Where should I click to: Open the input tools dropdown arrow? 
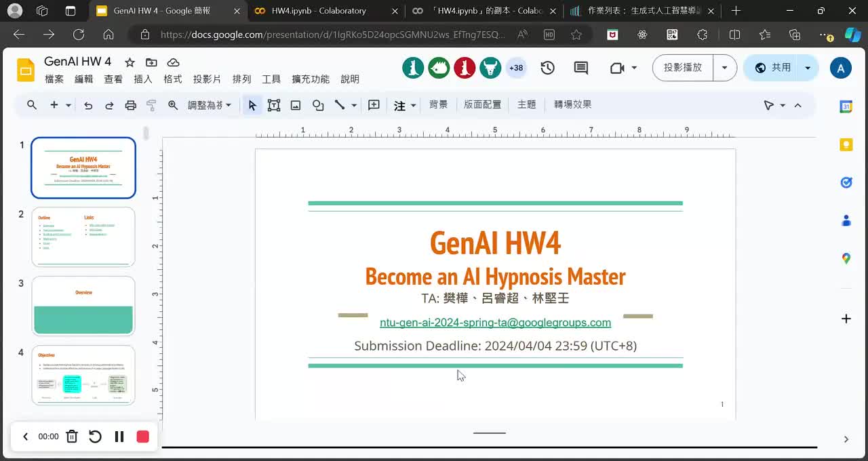tap(413, 106)
